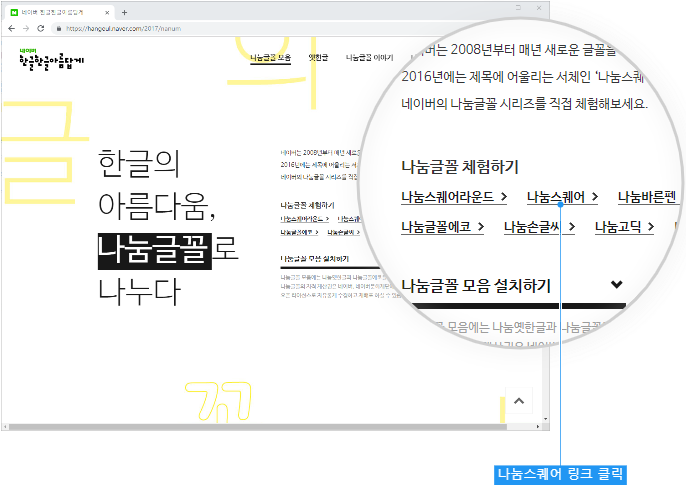Click the scroll-to-top arrow button
Image resolution: width=686 pixels, height=485 pixels.
519,401
